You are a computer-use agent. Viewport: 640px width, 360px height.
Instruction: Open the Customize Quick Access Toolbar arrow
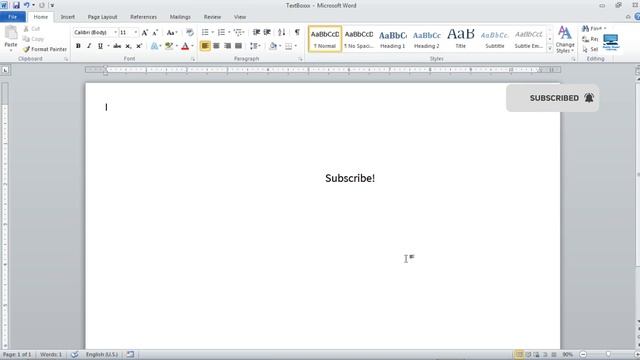52,5
